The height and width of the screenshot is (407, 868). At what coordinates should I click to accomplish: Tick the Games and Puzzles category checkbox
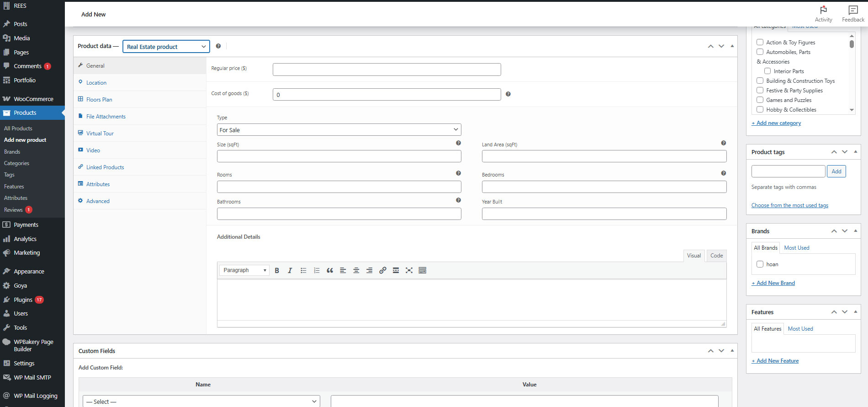(760, 100)
